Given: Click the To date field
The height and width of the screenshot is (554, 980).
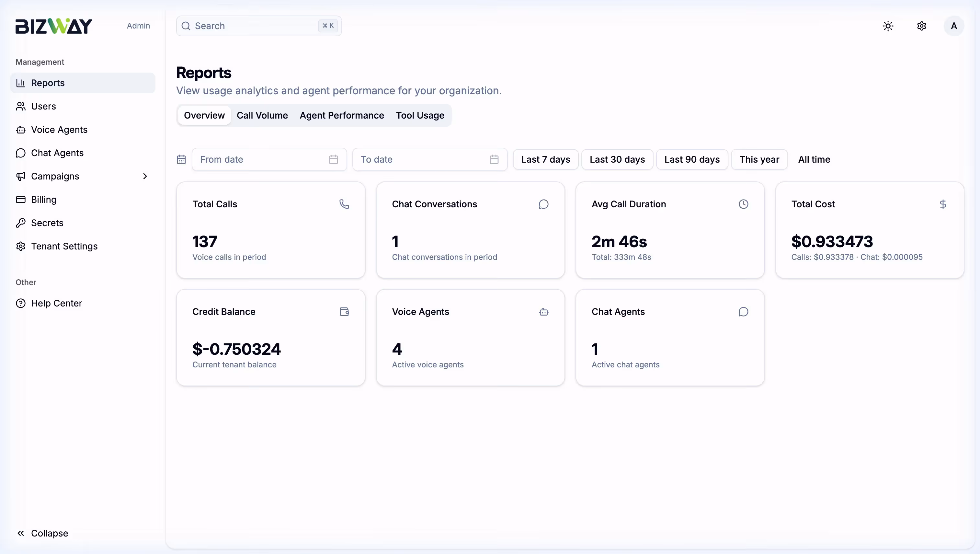Looking at the screenshot, I should [x=430, y=159].
